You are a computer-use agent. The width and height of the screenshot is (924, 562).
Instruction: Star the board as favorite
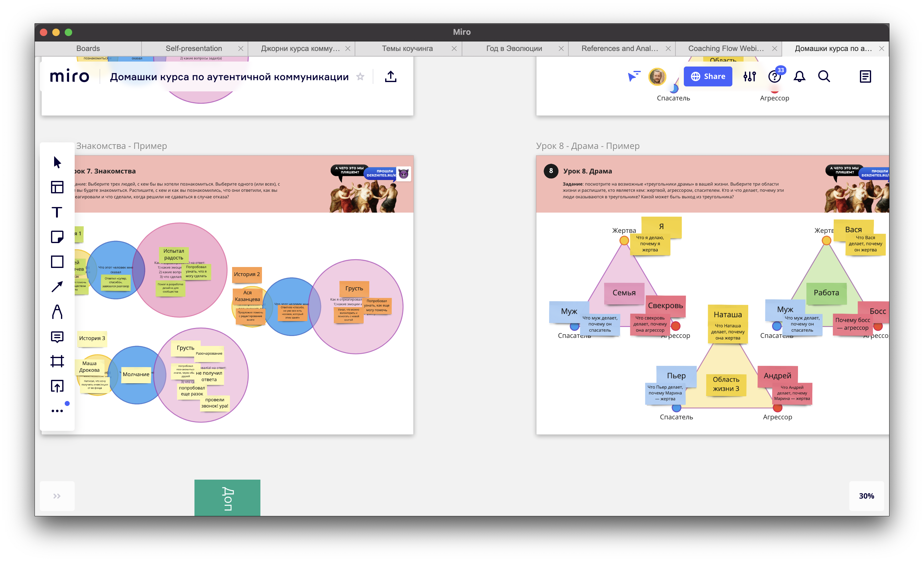360,76
